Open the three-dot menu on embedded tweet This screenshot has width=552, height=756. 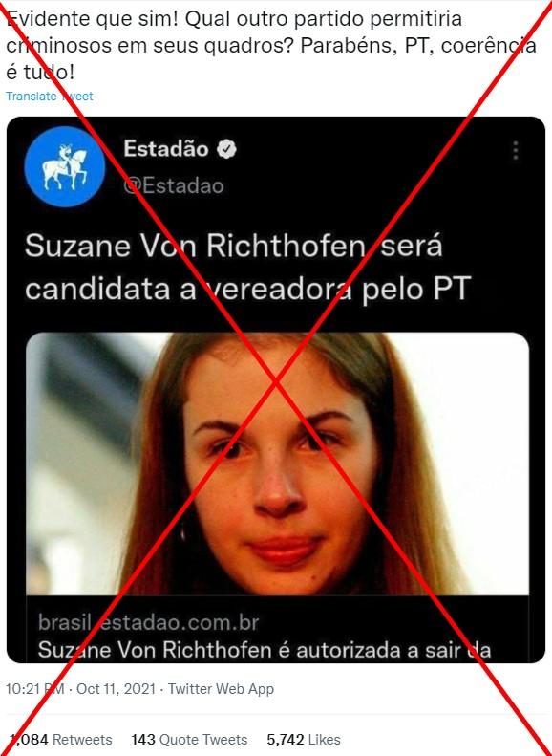click(x=516, y=150)
